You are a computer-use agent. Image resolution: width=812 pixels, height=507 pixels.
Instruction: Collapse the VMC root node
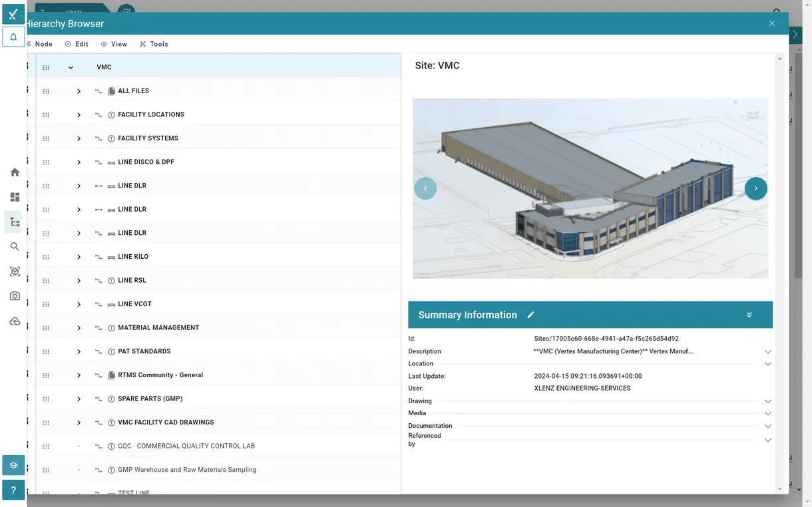[x=71, y=68]
